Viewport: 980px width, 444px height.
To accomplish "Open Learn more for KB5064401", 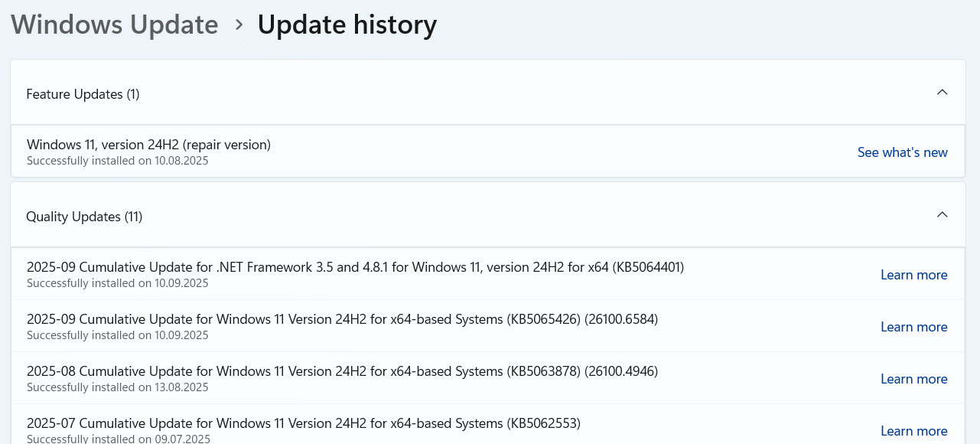I will (914, 275).
